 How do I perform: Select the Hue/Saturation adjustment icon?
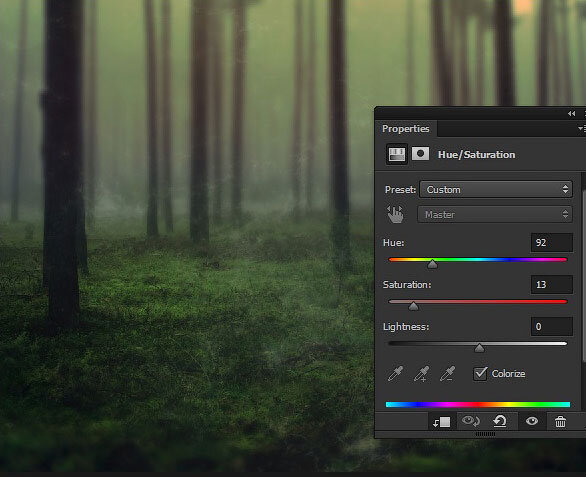coord(397,154)
